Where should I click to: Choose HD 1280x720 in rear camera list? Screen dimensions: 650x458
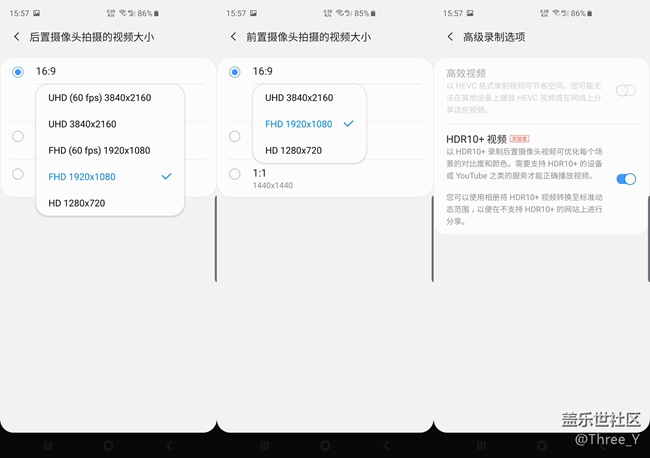point(110,203)
